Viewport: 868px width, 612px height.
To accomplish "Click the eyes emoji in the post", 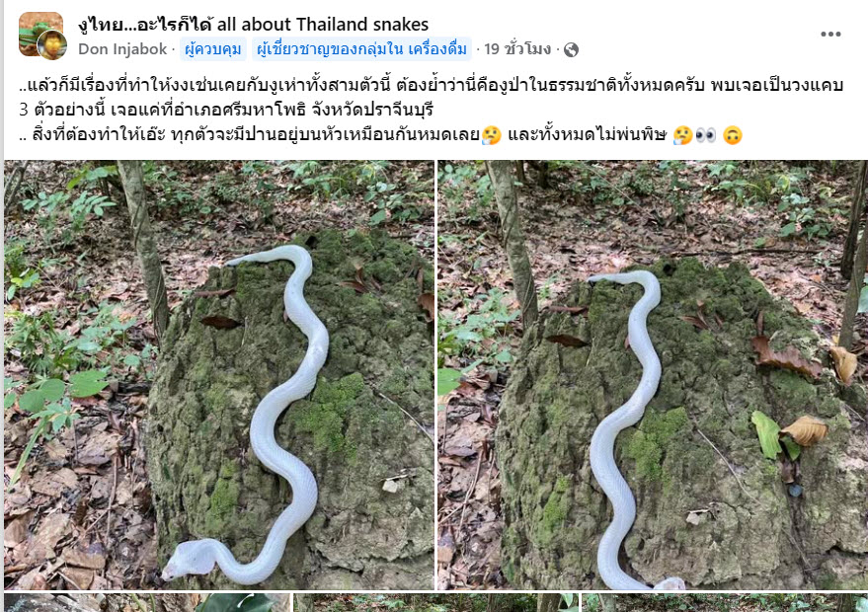I will point(705,135).
